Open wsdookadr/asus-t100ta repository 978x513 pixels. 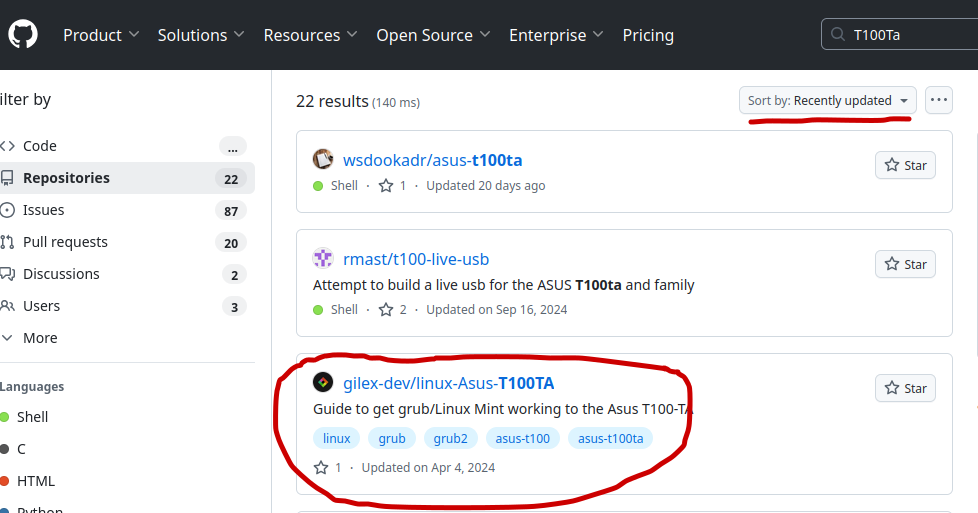[x=432, y=160]
